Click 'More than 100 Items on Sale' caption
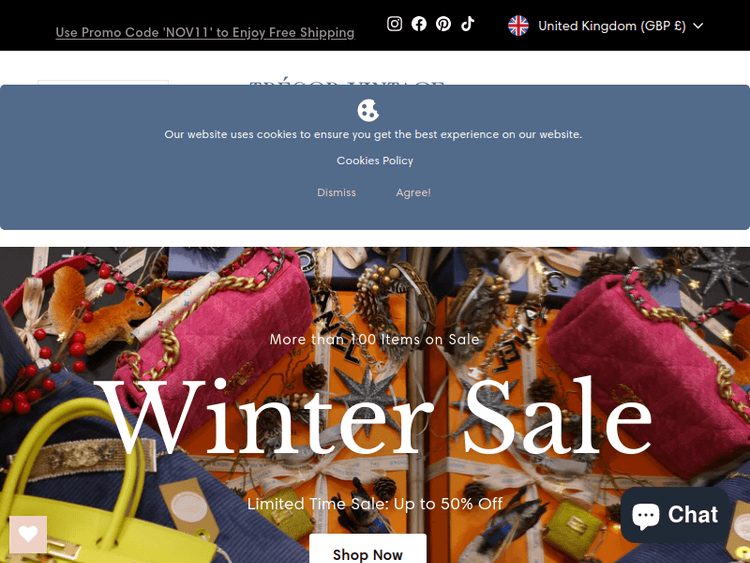Image resolution: width=750 pixels, height=563 pixels. point(374,339)
